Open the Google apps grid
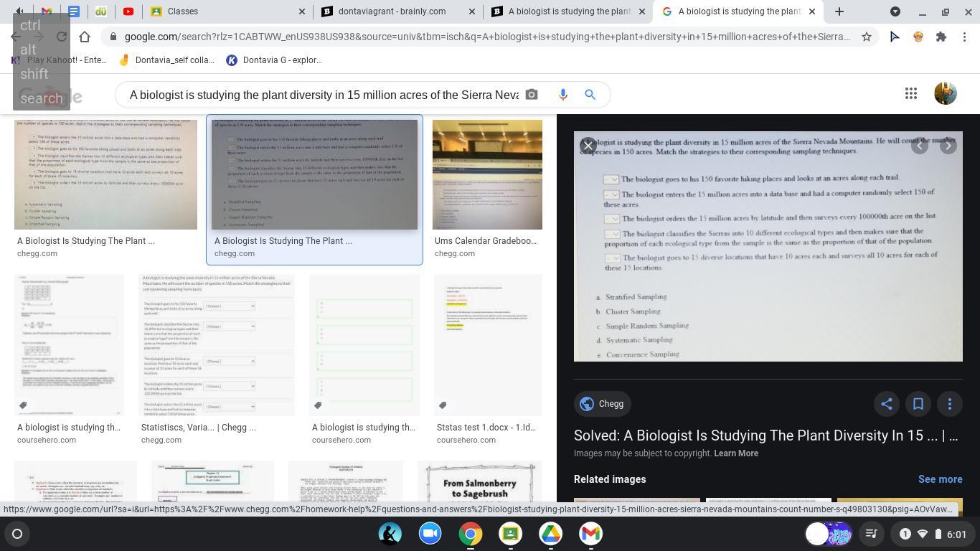Screen dimensions: 980x551 [x=911, y=93]
